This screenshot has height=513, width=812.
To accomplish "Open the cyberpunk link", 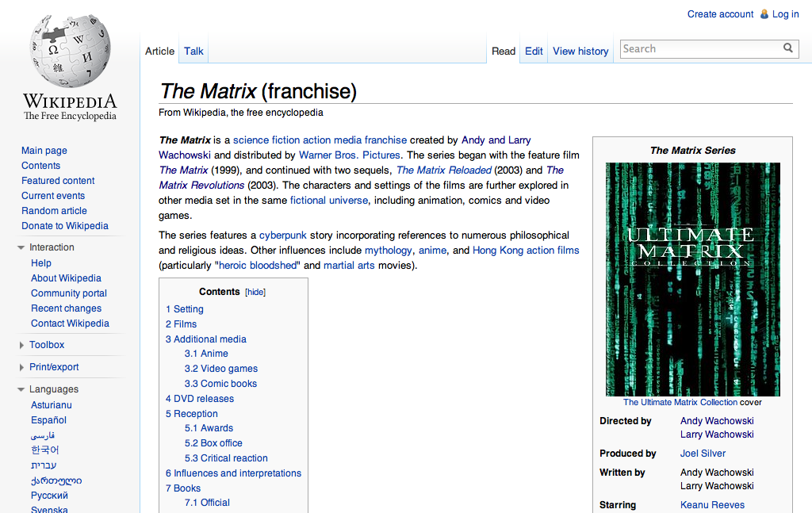I will 283,235.
